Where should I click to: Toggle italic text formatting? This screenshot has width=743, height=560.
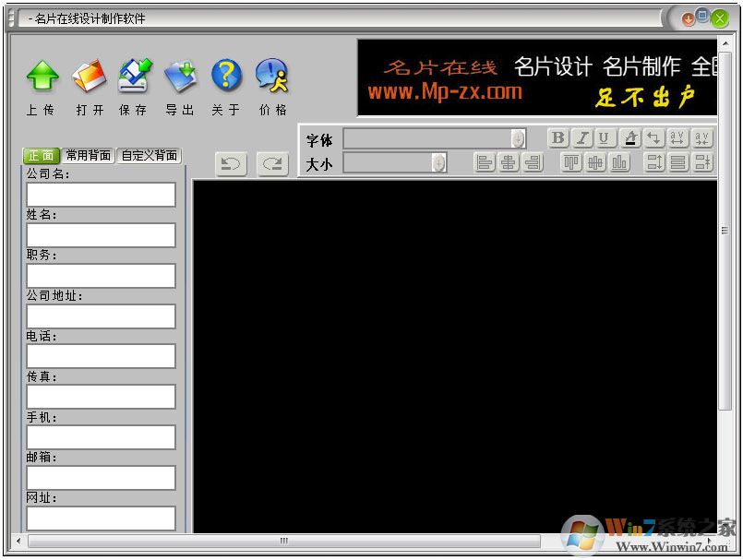tap(583, 138)
